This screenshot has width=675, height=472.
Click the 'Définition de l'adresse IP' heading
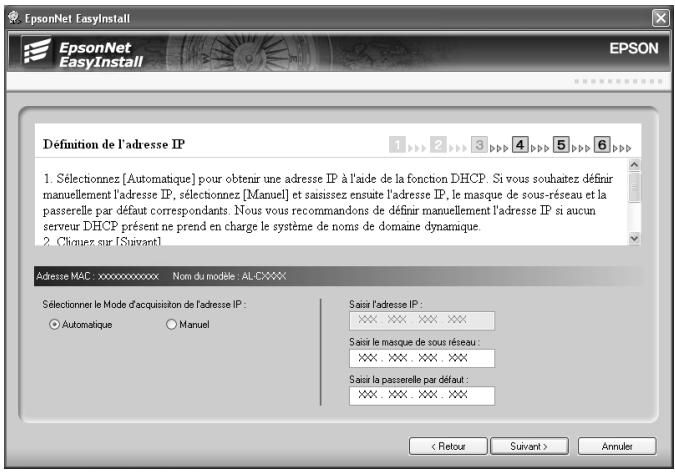[x=114, y=144]
